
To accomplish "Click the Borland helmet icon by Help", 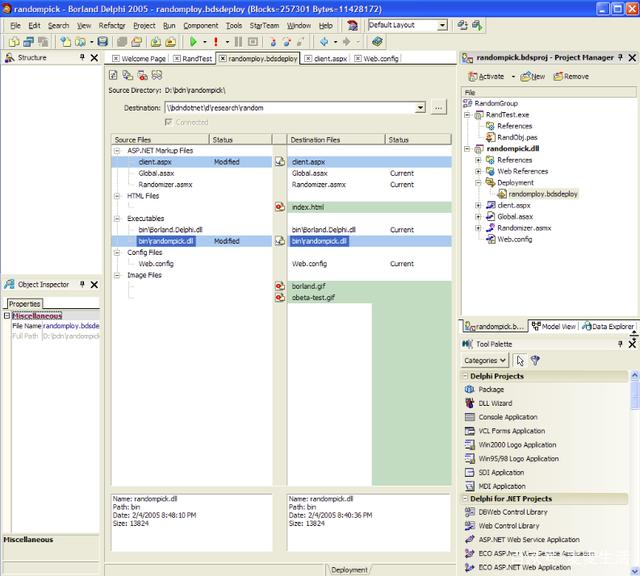I will [352, 25].
